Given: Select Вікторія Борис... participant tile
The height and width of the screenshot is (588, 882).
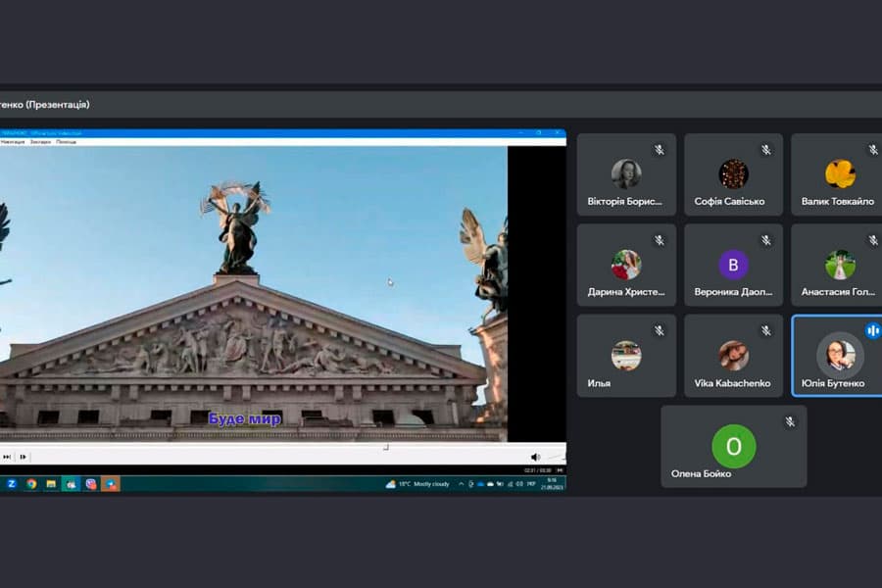Looking at the screenshot, I should pyautogui.click(x=626, y=174).
